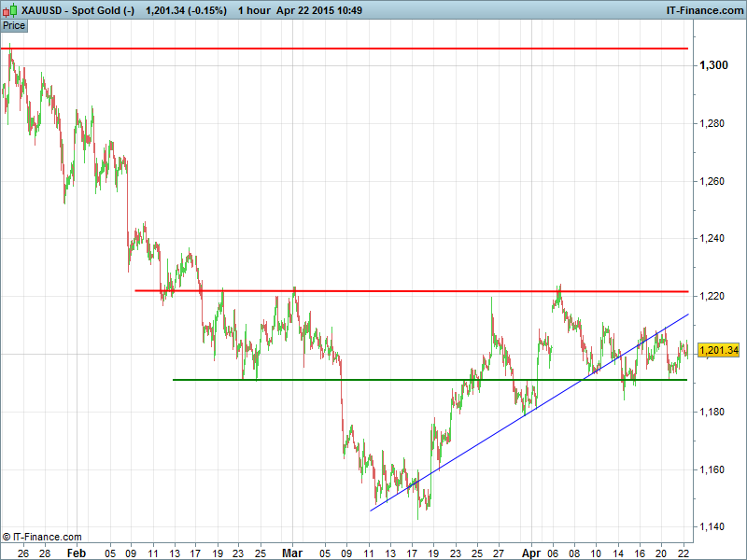Click the Apr label on date axis

point(532,552)
